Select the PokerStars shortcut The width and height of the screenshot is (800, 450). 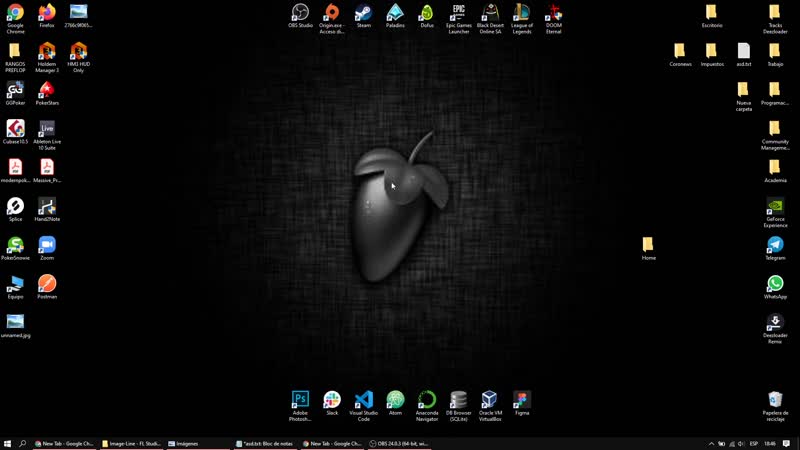click(x=47, y=90)
